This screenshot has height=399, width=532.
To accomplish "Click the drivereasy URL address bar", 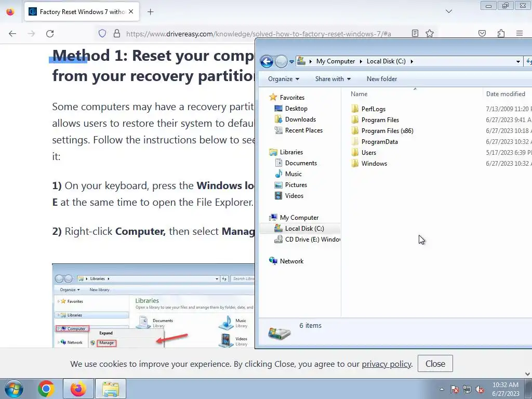I will (258, 34).
